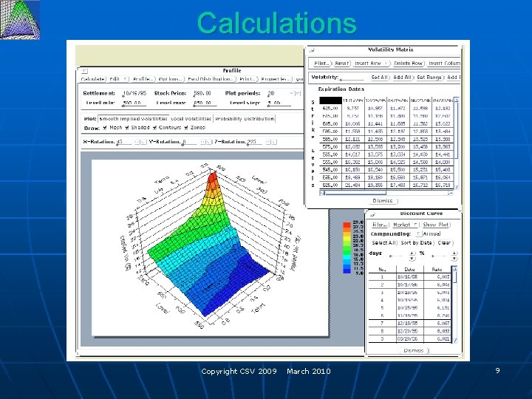Click the slide logo thumbnail image
The height and width of the screenshot is (399, 532).
(20, 20)
